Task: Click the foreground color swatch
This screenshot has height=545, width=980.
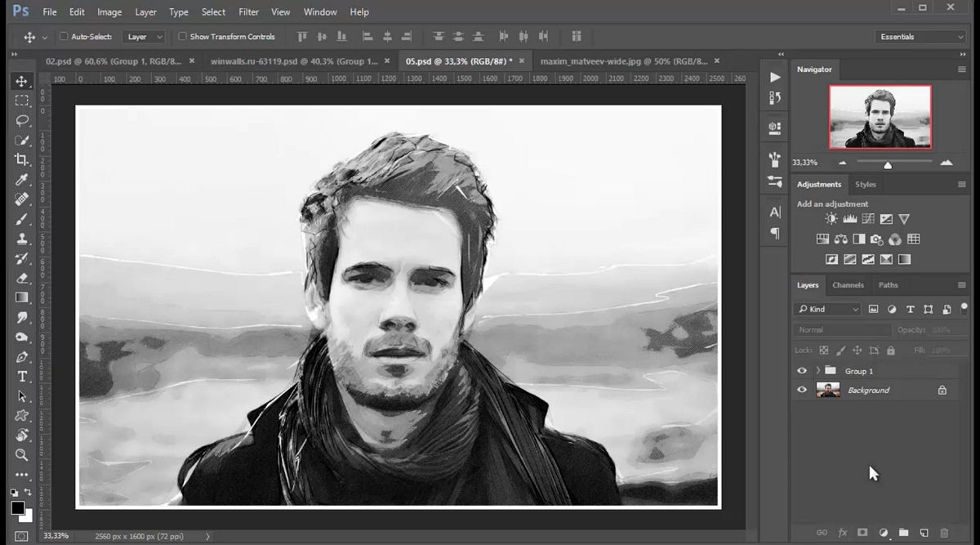Action: 17,508
